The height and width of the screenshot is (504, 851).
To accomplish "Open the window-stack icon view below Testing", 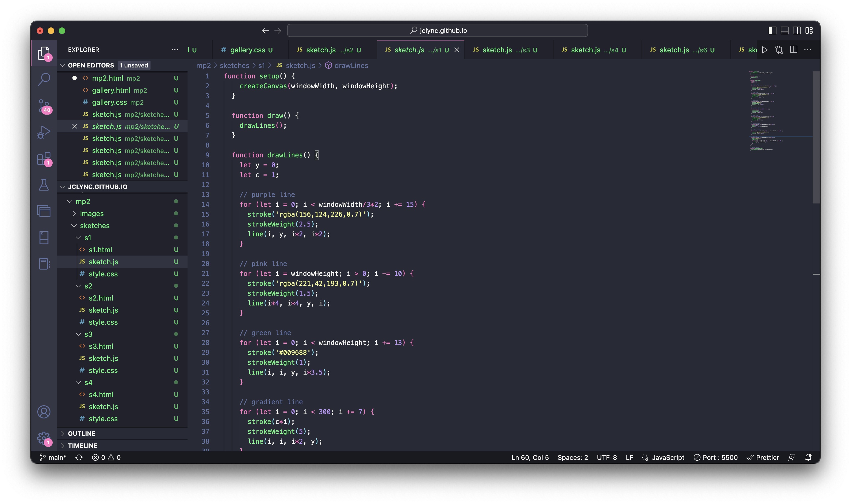I will (x=44, y=211).
